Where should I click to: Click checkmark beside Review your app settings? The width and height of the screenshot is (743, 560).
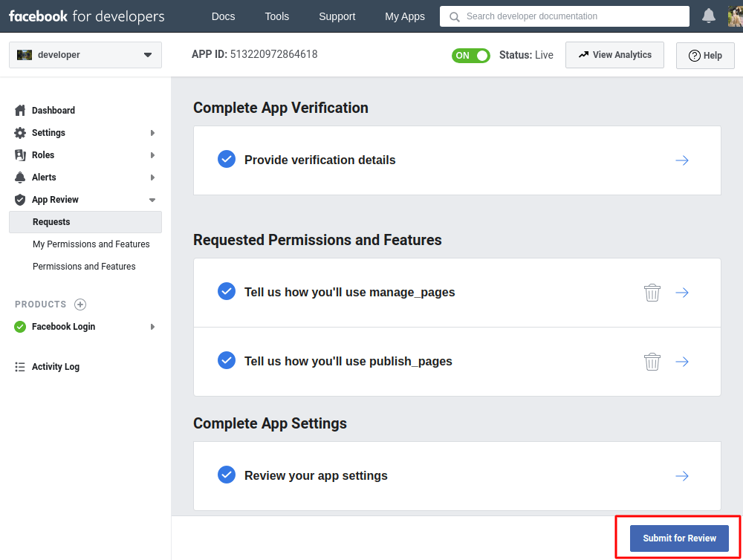(x=227, y=475)
